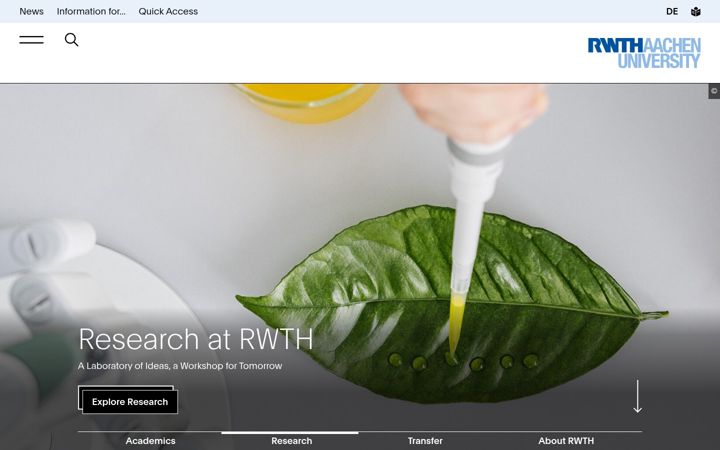Click the down arrow to scroll further
Viewport: 720px width, 450px height.
(x=637, y=396)
